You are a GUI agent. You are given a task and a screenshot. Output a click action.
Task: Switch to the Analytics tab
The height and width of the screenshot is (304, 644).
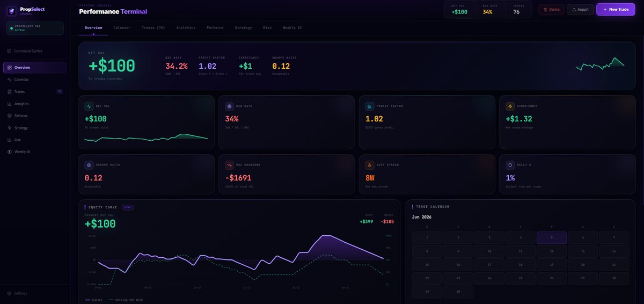pos(186,27)
